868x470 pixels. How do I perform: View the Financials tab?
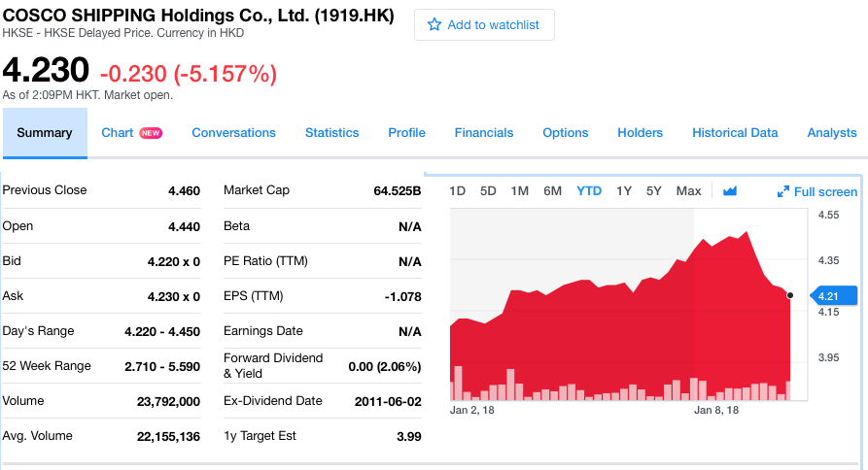coord(484,133)
